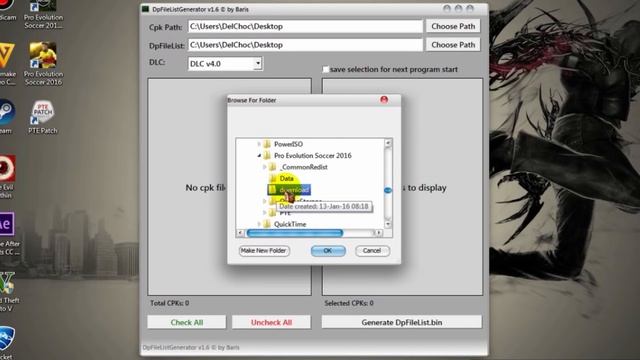This screenshot has width=640, height=360.
Task: Click the Cpk Path input field
Action: [305, 26]
